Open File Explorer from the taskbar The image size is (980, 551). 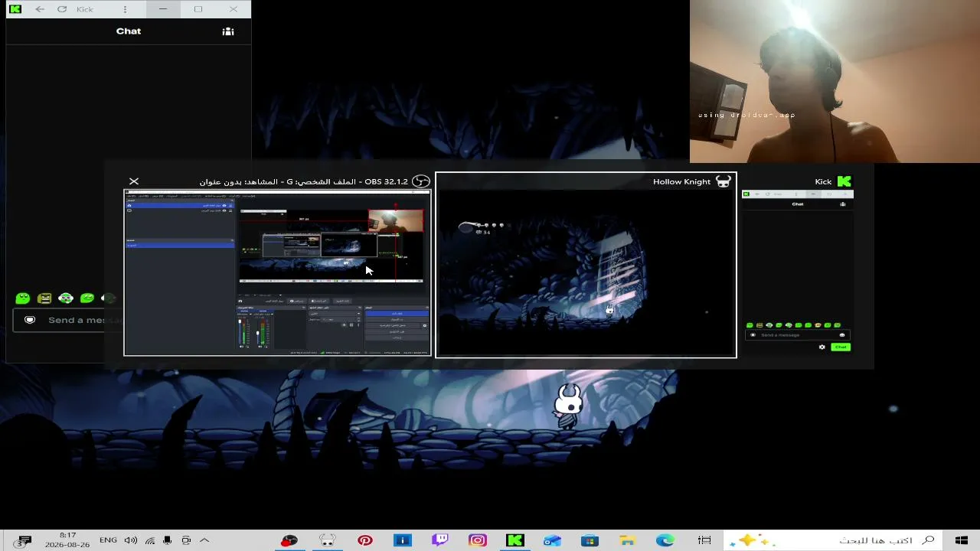coord(627,540)
